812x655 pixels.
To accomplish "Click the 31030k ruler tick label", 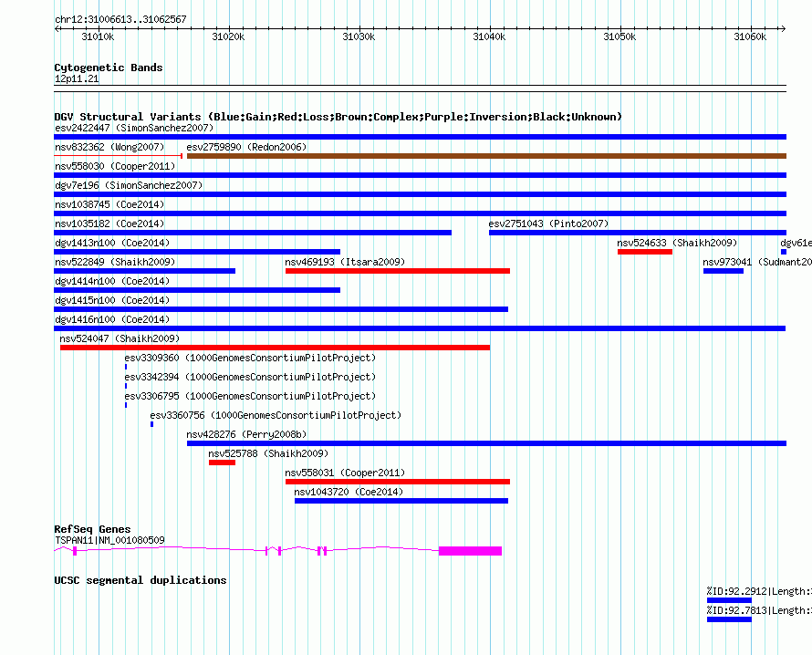I will point(359,36).
